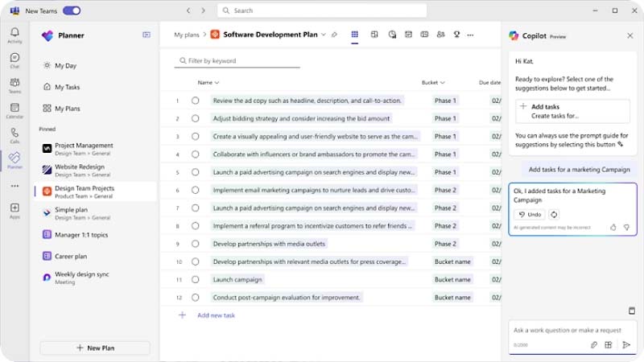Undo Copilot's added tasks
Image resolution: width=644 pixels, height=362 pixels.
[530, 214]
